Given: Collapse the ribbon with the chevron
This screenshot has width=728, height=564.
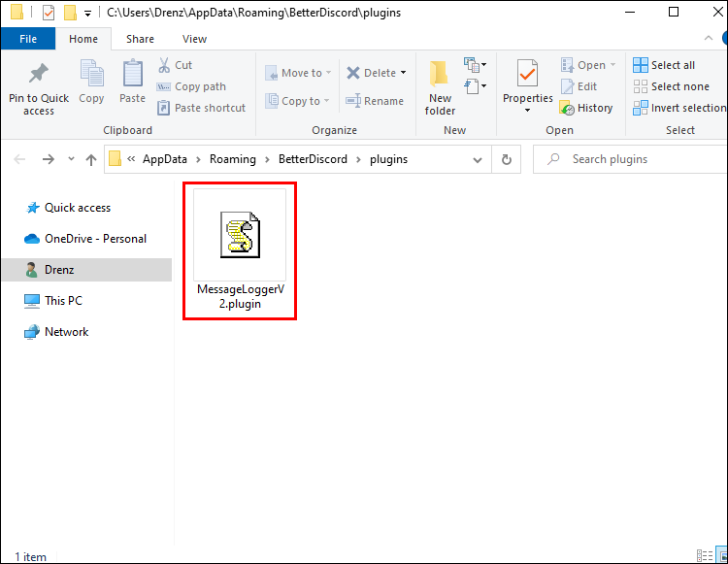Looking at the screenshot, I should tap(708, 38).
